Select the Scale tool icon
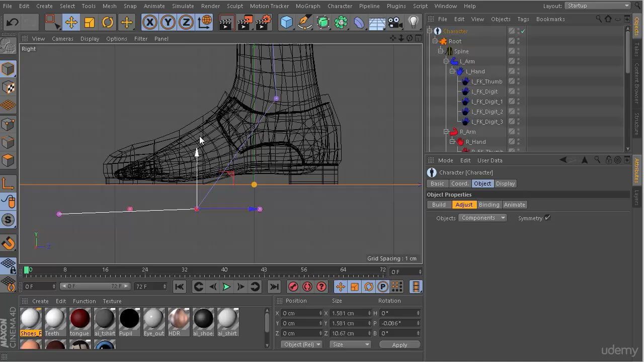 pos(90,22)
